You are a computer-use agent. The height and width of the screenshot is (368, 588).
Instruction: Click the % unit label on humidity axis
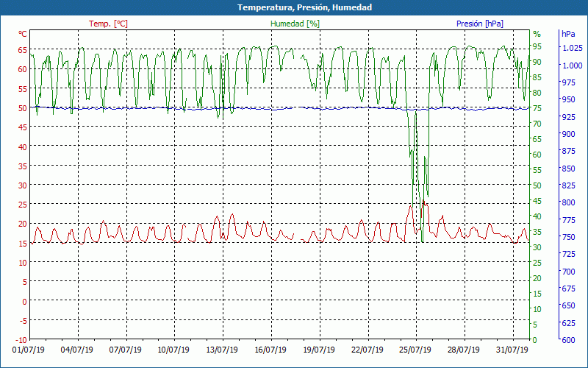pos(537,34)
